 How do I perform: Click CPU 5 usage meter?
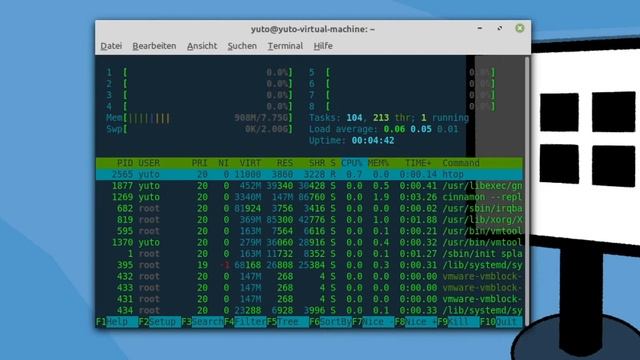pyautogui.click(x=402, y=73)
